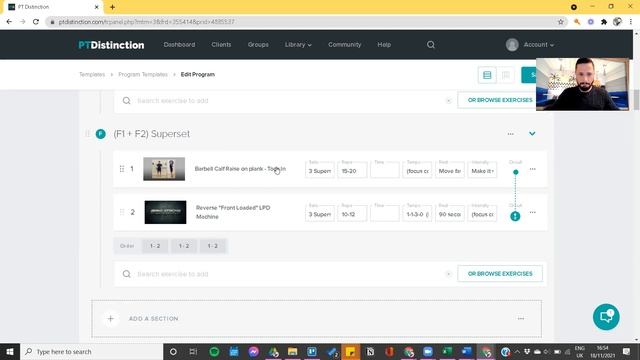This screenshot has height=360, width=640.
Task: Click the Reverse "Front Loaded" LPD Machine name
Action: pyautogui.click(x=233, y=212)
